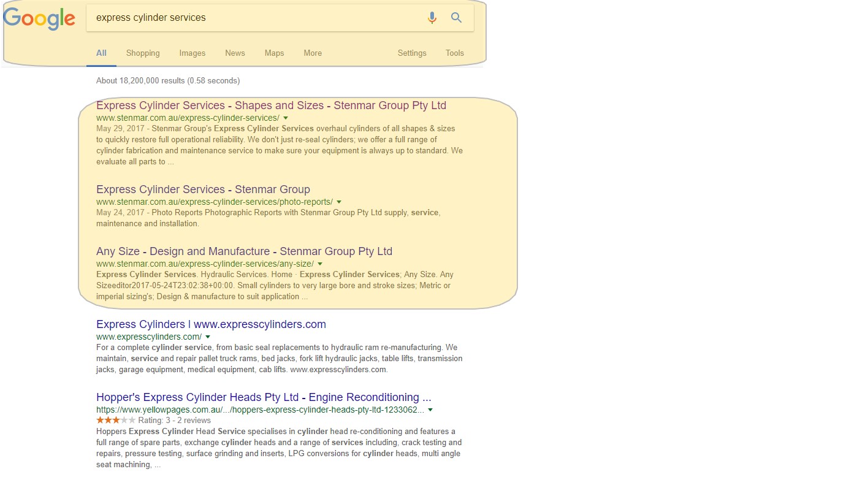
Task: Expand arrow beside www.expresscylinders.com/ URL
Action: pyautogui.click(x=208, y=337)
